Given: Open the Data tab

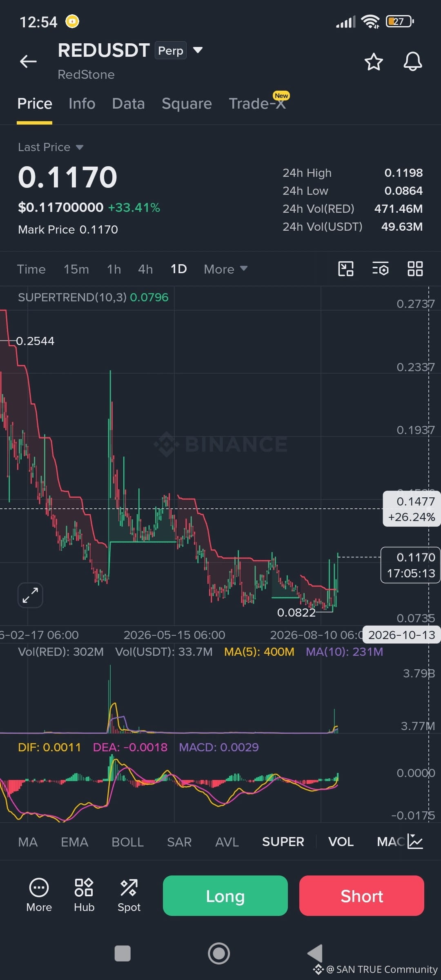Looking at the screenshot, I should (128, 104).
